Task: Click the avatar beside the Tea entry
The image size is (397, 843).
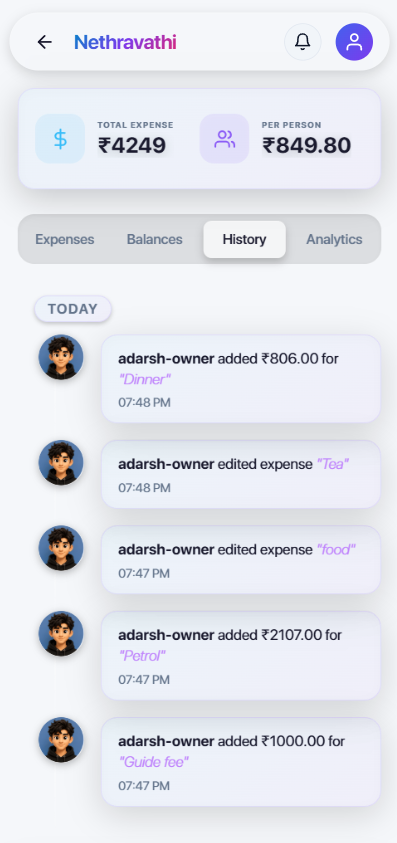Action: click(61, 463)
